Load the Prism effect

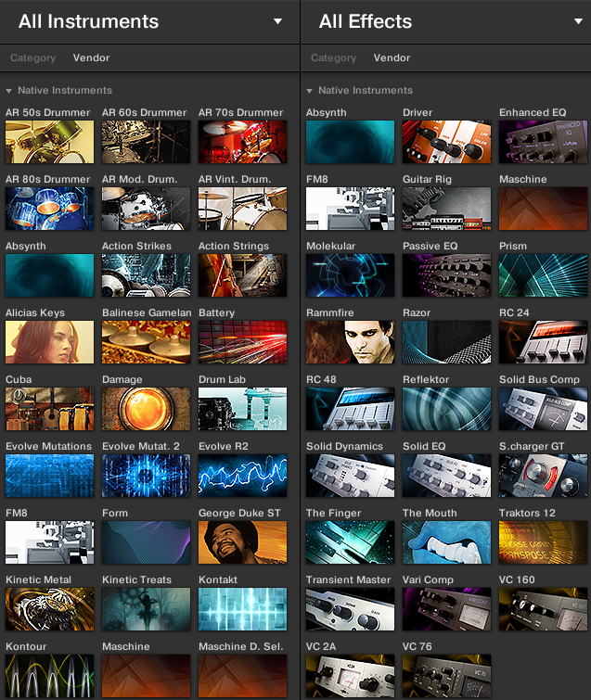coord(543,275)
